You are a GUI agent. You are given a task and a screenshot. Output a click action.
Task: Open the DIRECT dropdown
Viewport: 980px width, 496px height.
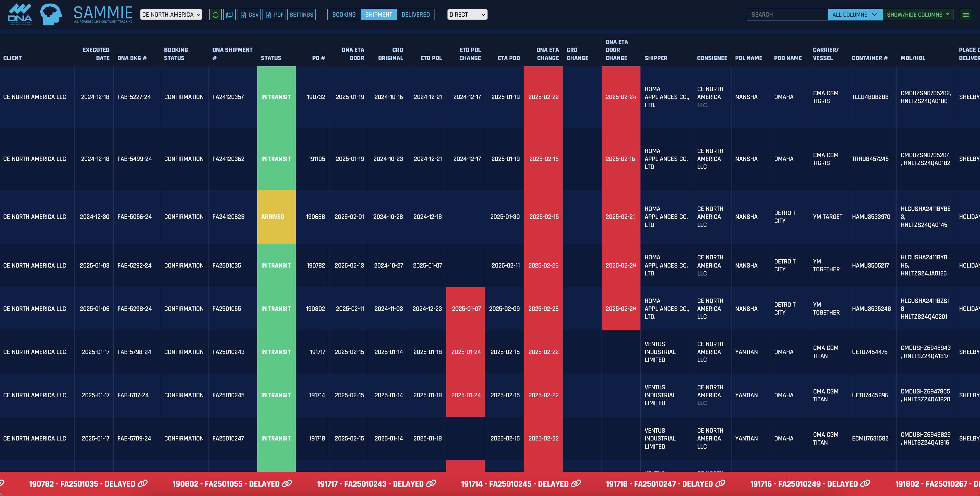(x=467, y=15)
